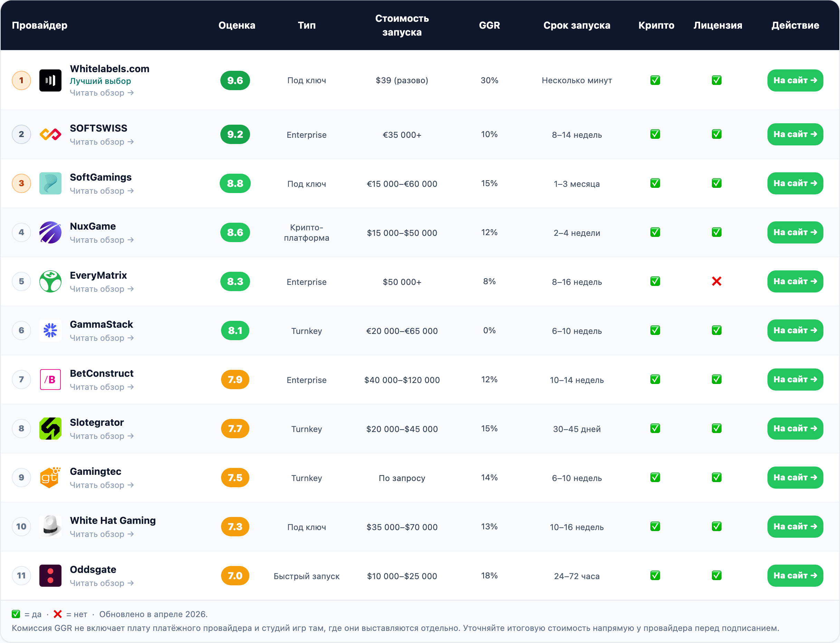The width and height of the screenshot is (840, 643).
Task: Click «На сайт» button for Whitelabels.com
Action: pyautogui.click(x=795, y=80)
